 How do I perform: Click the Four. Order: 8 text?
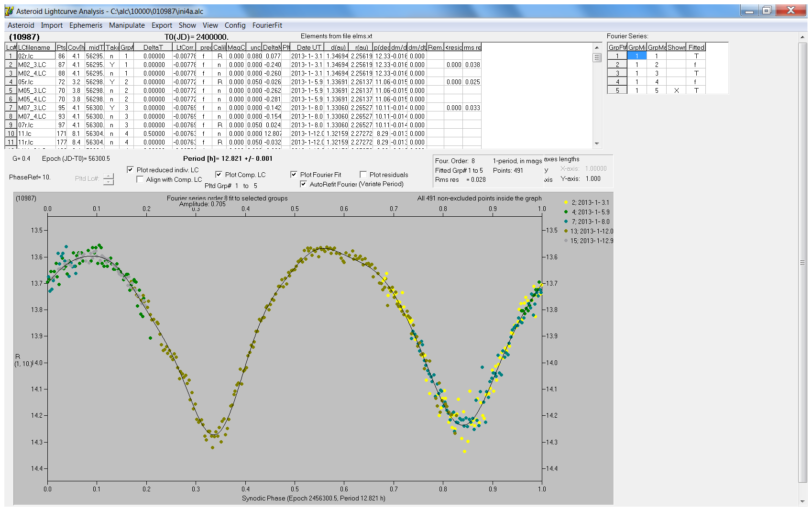pos(455,161)
